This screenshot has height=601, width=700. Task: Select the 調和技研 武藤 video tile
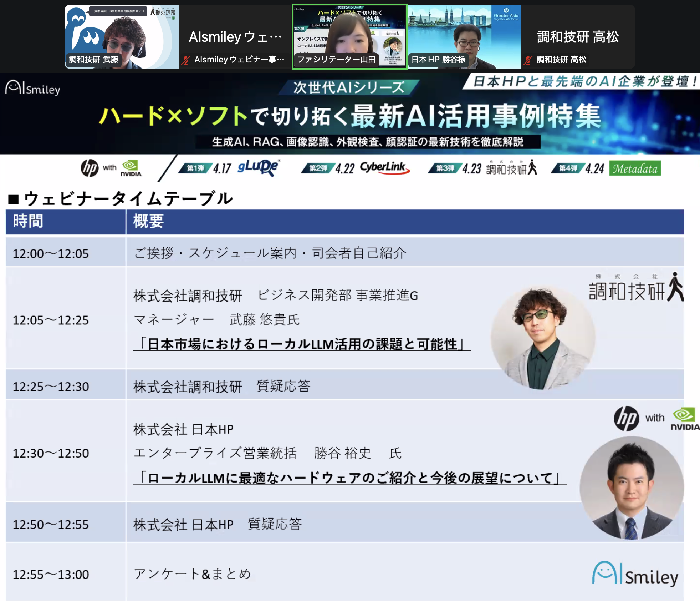[x=121, y=36]
